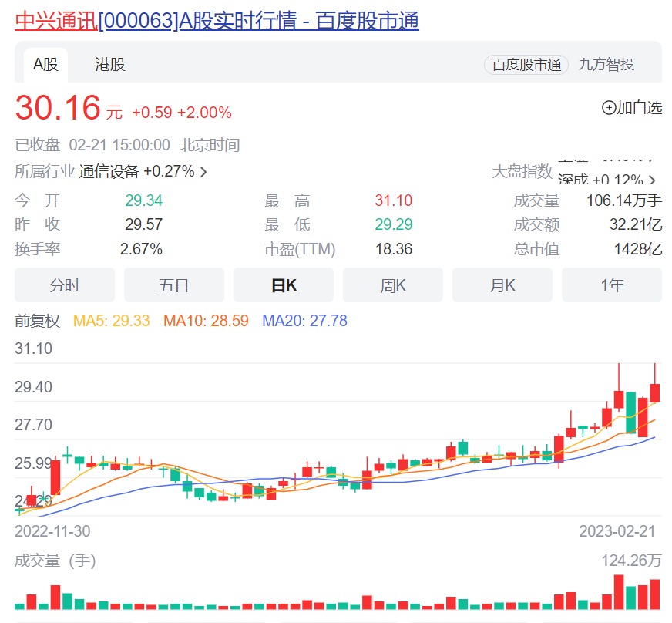Click the 市盈(TTM) value 18.36
This screenshot has height=623, width=672.
pyautogui.click(x=394, y=249)
